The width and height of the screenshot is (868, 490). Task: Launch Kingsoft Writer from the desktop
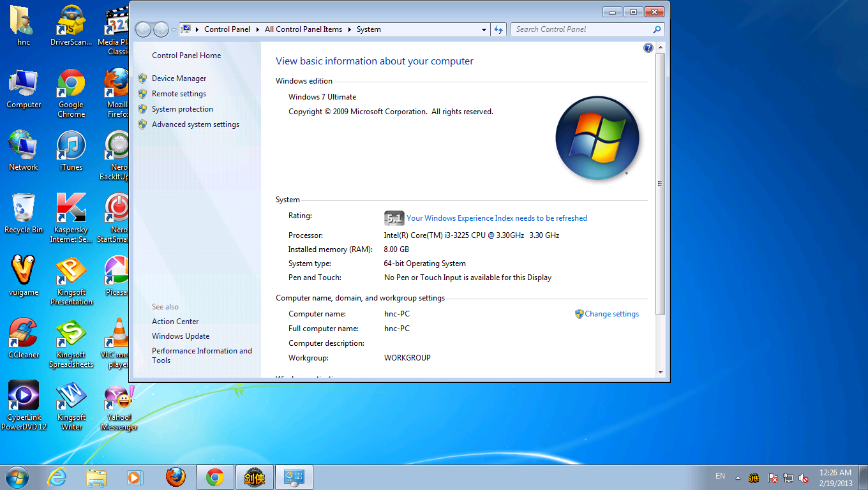71,406
